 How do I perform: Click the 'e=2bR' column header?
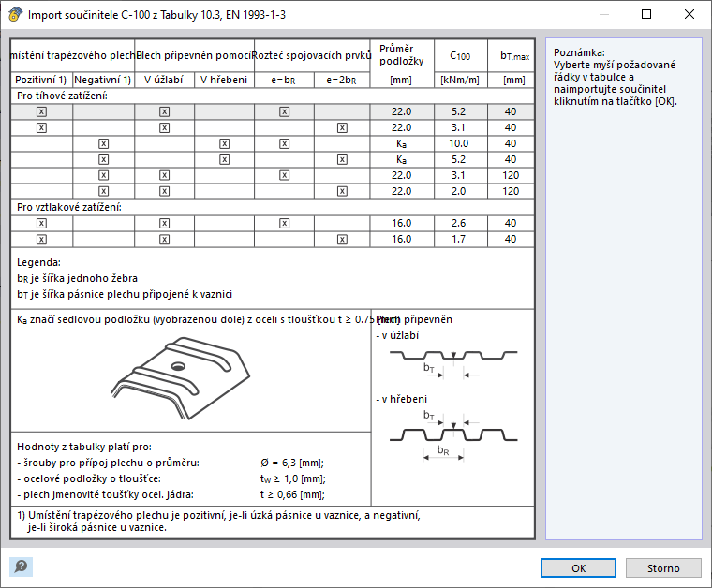pos(342,80)
